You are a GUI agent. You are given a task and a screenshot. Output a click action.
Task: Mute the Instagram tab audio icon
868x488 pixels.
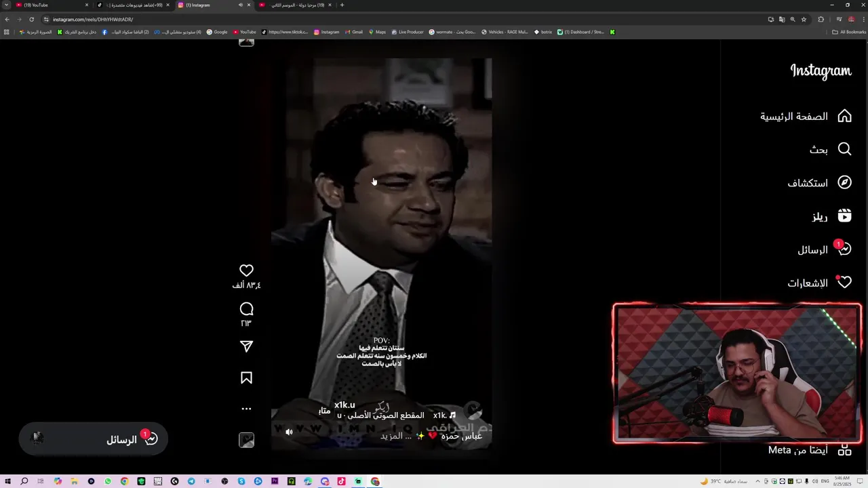click(240, 5)
